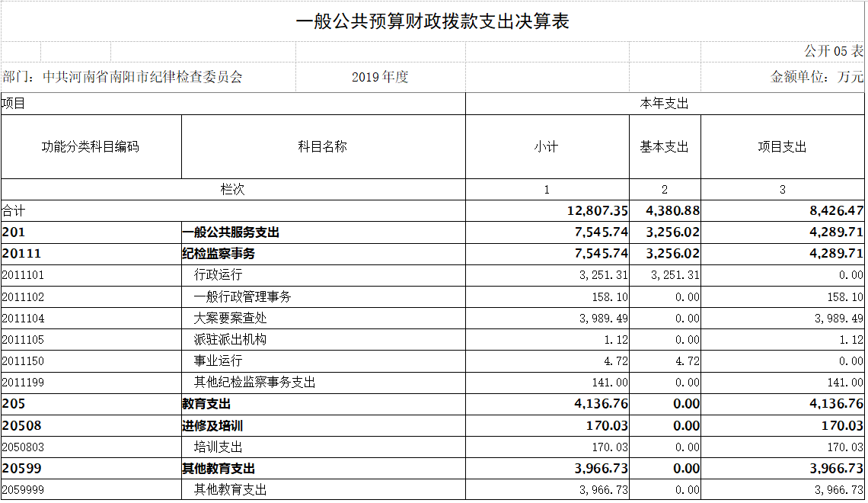Select the 行政运行 subtotal 3,251.31
Image resolution: width=868 pixels, height=503 pixels.
603,275
